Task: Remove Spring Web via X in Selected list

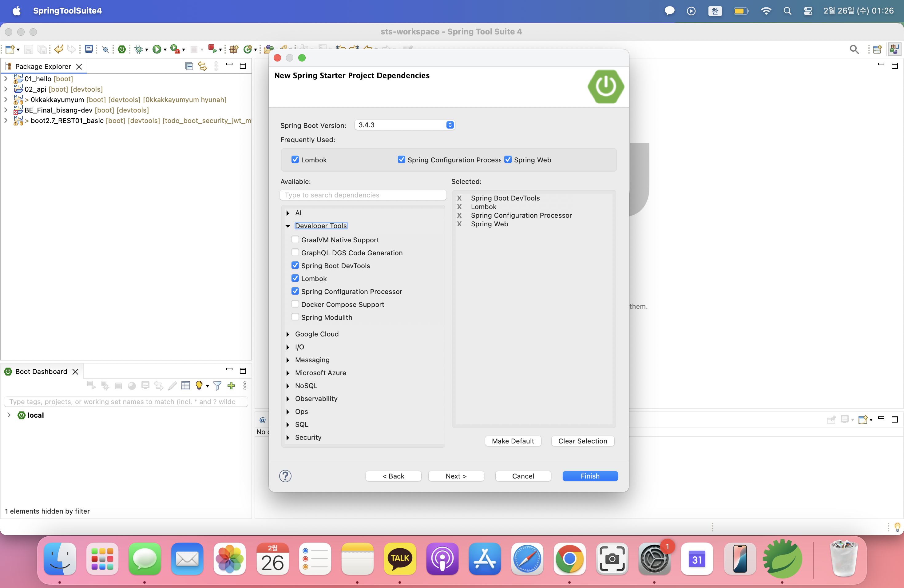Action: click(459, 224)
